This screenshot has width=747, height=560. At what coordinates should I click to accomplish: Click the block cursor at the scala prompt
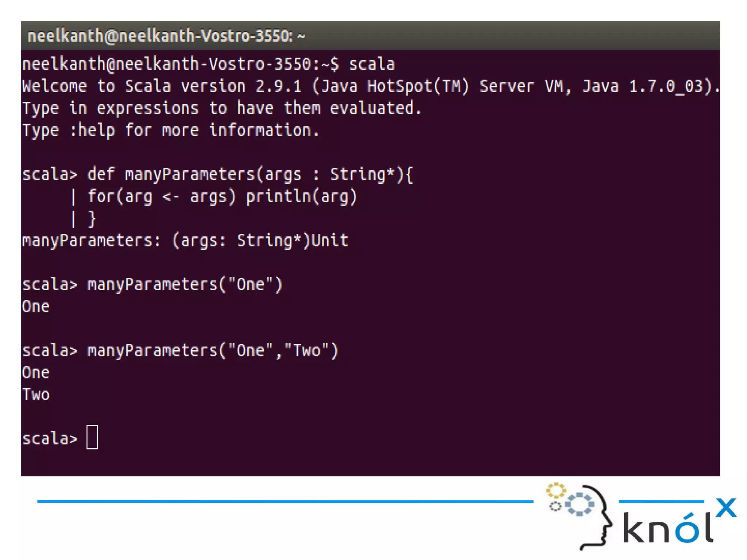(x=92, y=437)
